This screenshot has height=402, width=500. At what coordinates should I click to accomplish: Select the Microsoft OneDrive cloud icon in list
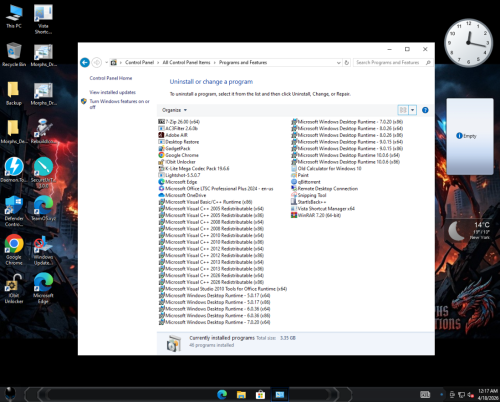[161, 195]
